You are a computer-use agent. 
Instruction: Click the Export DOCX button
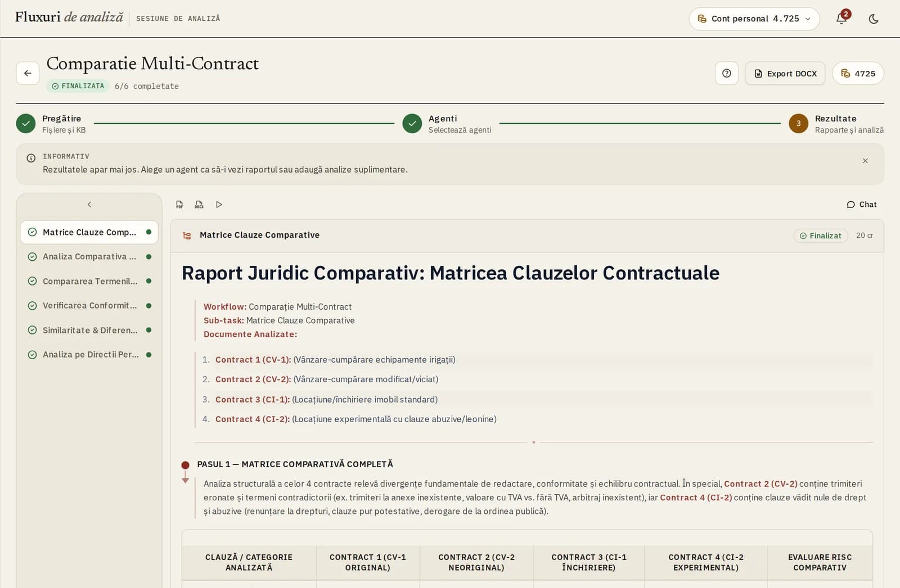(785, 73)
